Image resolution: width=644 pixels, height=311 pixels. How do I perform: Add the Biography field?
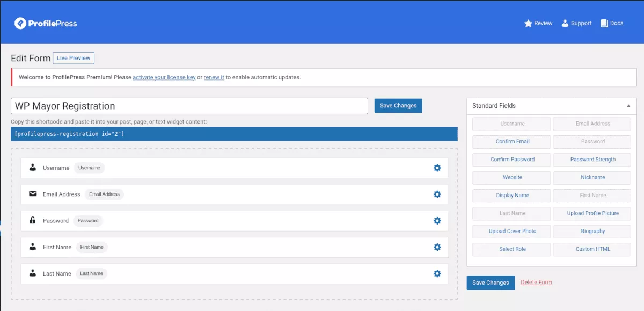pyautogui.click(x=592, y=231)
